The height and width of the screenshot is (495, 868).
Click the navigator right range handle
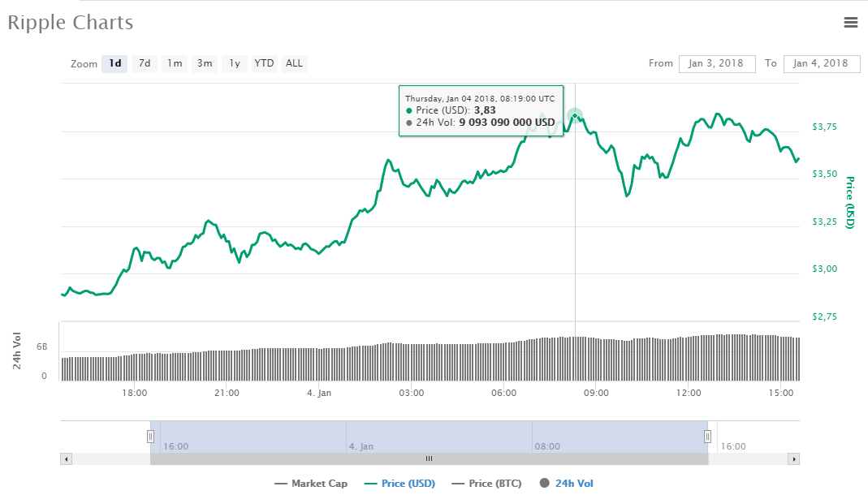pyautogui.click(x=707, y=437)
